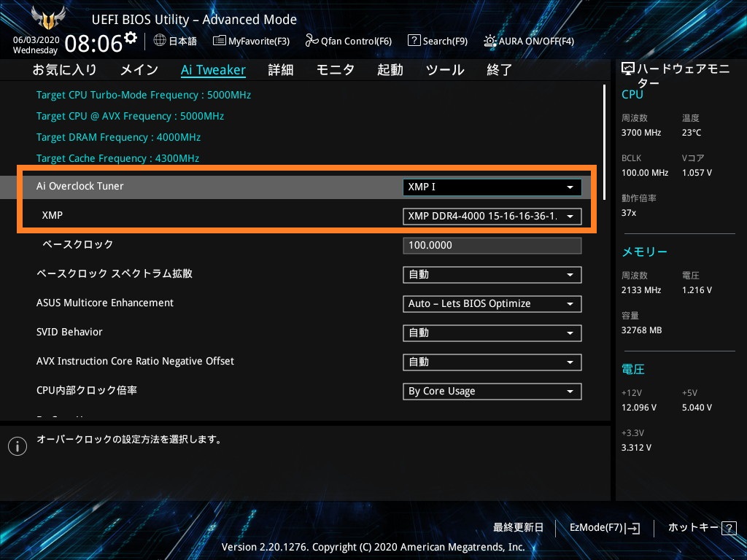
Task: Click the vertical scrollbar of settings list
Action: [x=605, y=142]
